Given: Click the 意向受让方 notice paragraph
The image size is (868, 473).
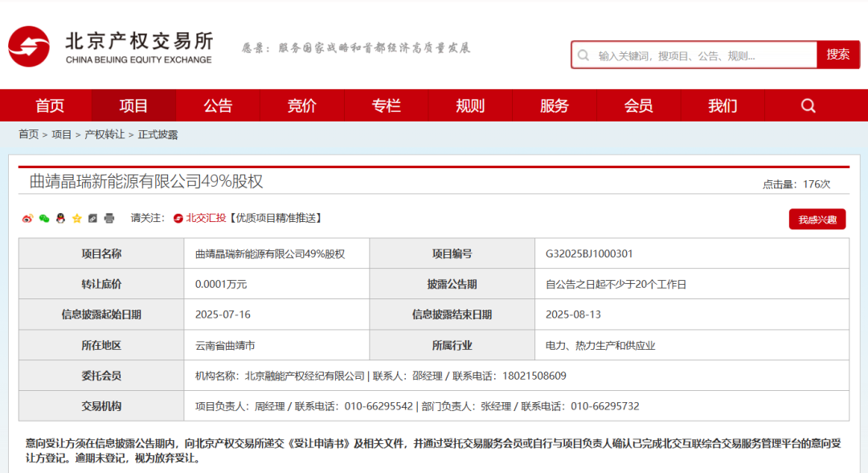Looking at the screenshot, I should coord(433,450).
